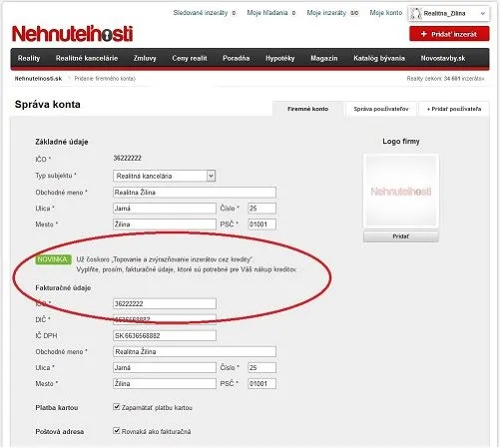Open the Hypotéky menu item
The width and height of the screenshot is (501, 448).
pyautogui.click(x=280, y=58)
